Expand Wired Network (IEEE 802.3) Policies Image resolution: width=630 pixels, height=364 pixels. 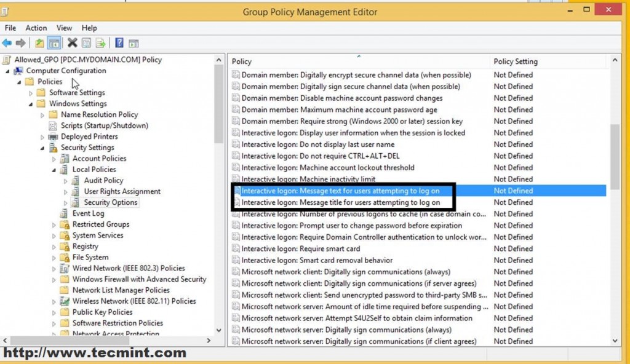[55, 268]
